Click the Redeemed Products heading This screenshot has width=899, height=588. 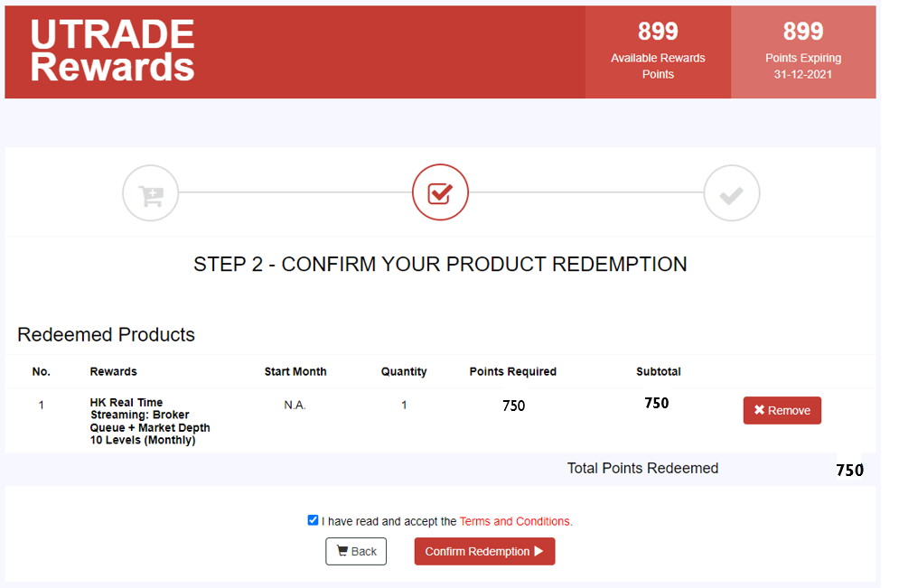[107, 334]
